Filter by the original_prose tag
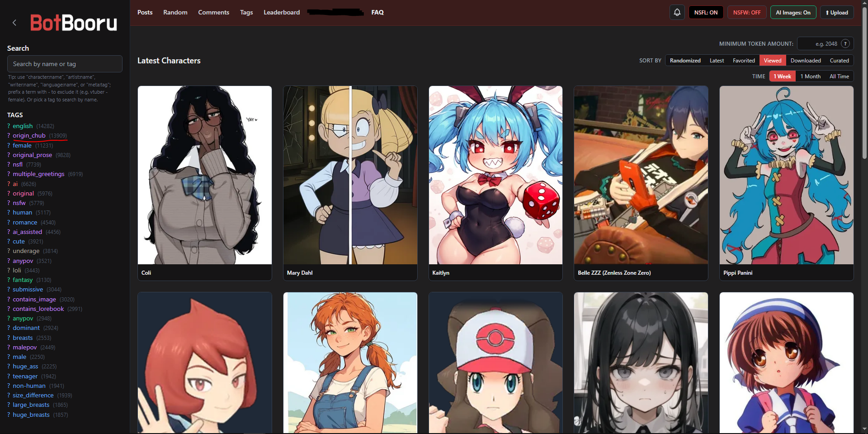 point(32,155)
